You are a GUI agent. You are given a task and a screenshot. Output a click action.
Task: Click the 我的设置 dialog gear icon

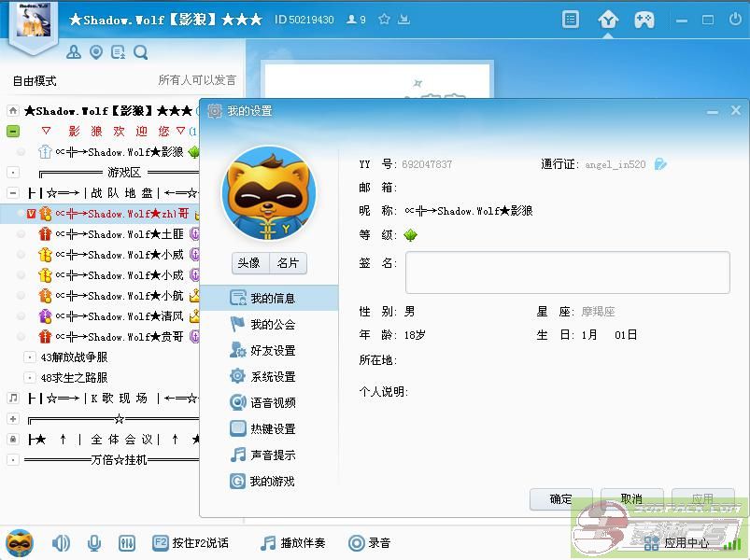(x=215, y=111)
